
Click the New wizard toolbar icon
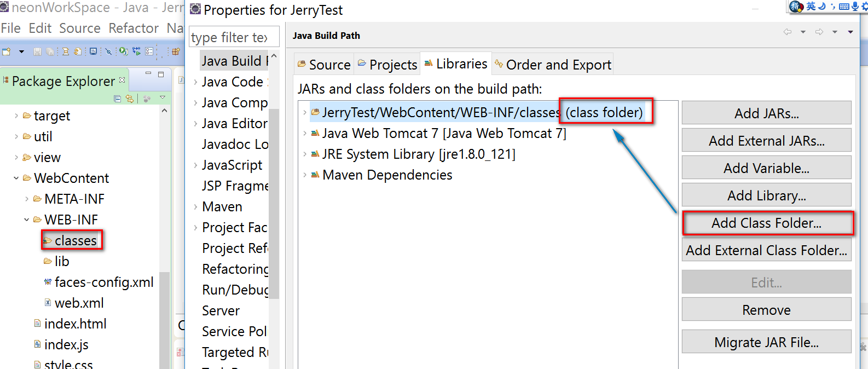click(x=7, y=51)
